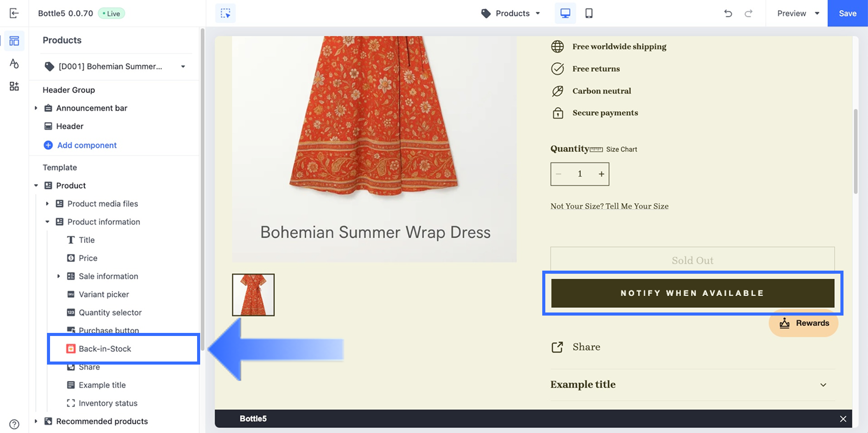Select the Back-in-Stock block
This screenshot has width=868, height=433.
click(105, 349)
